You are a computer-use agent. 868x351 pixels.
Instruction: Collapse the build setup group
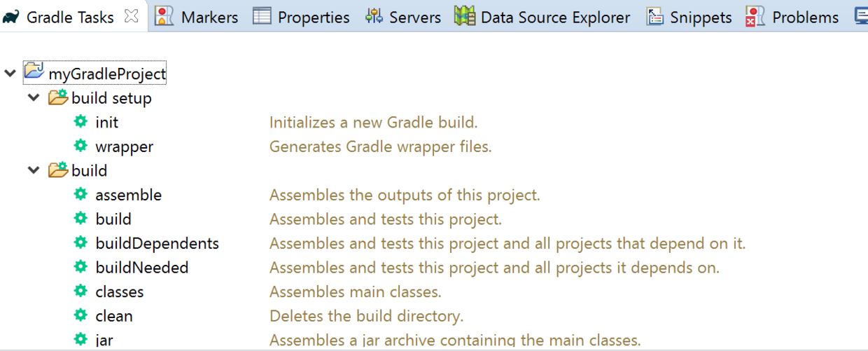pos(34,98)
